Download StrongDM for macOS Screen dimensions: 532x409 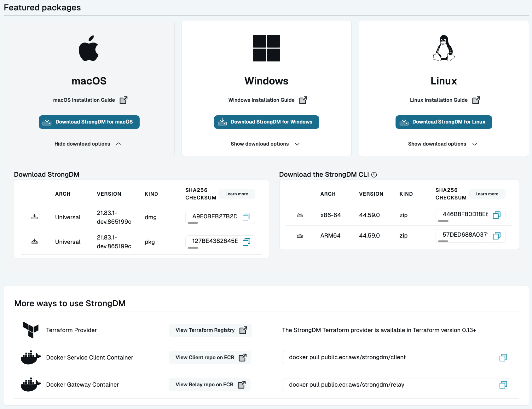89,122
